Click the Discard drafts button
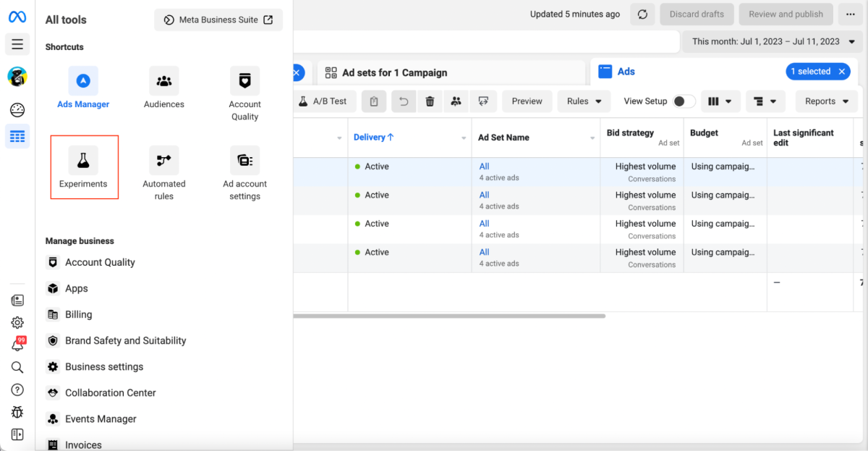 point(697,14)
